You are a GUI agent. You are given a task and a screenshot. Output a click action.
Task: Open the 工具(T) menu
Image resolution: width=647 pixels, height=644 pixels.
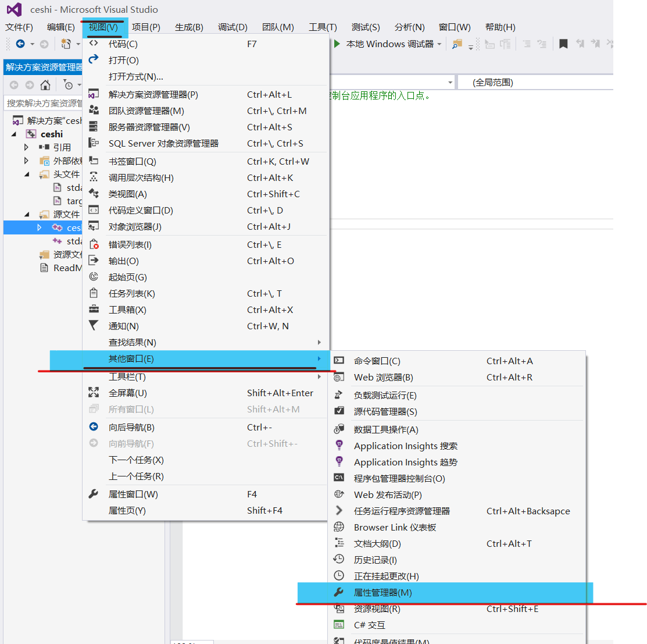pos(324,27)
